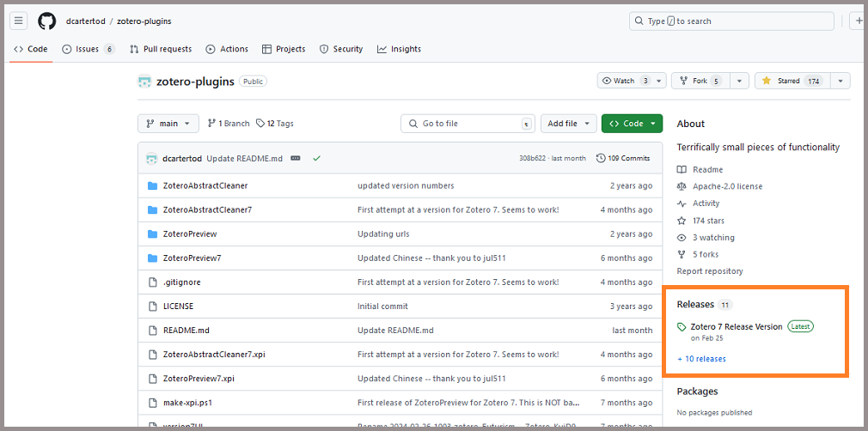This screenshot has height=431, width=868.
Task: Open Zotero 7 Release Version release
Action: point(737,326)
